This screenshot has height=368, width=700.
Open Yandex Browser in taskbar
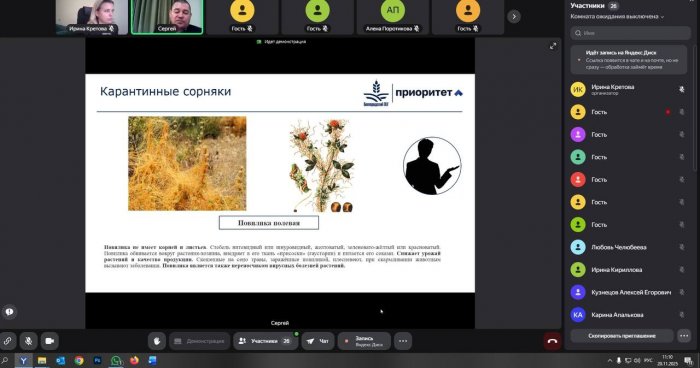(x=23, y=360)
